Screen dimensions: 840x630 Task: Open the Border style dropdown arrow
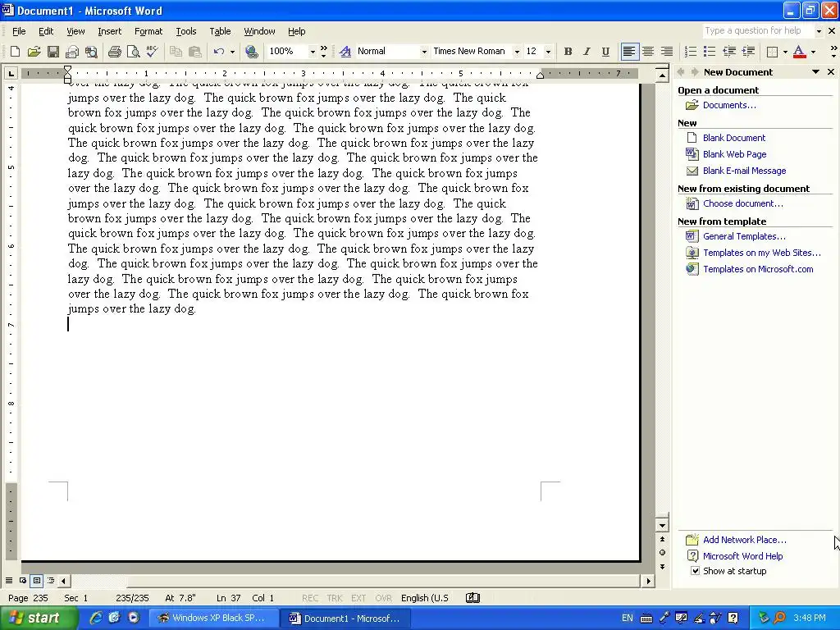click(785, 52)
